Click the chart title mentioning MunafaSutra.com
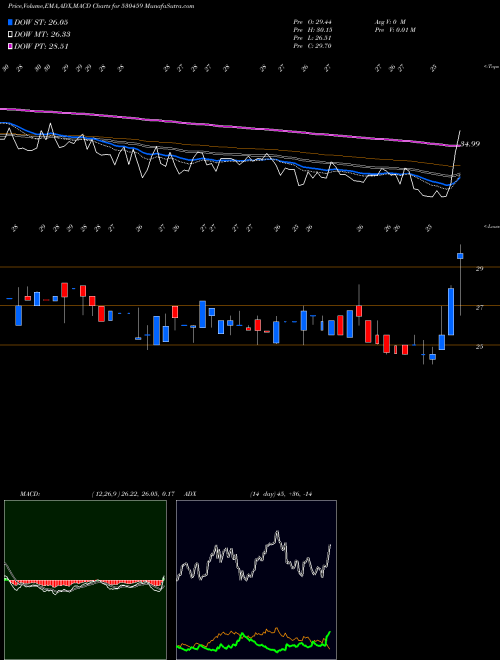Image resolution: width=500 pixels, height=660 pixels. click(101, 7)
